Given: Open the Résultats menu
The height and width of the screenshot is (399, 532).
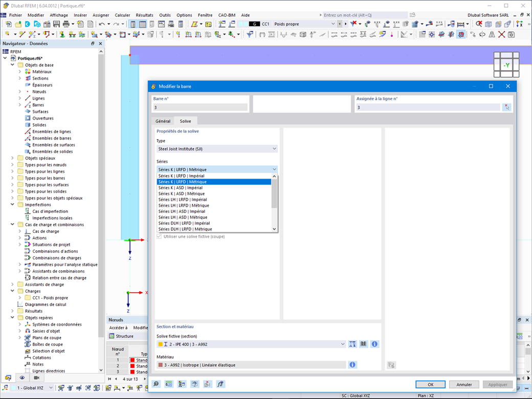Looking at the screenshot, I should [x=145, y=15].
